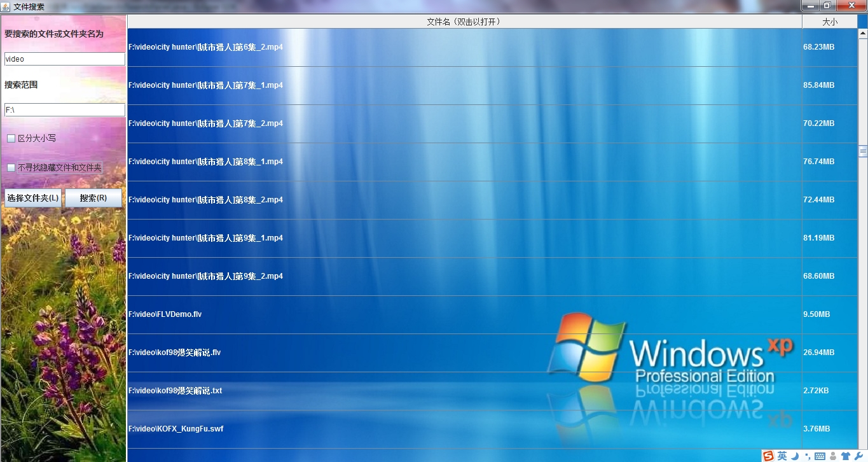Focus the search name field containing video

pos(65,59)
